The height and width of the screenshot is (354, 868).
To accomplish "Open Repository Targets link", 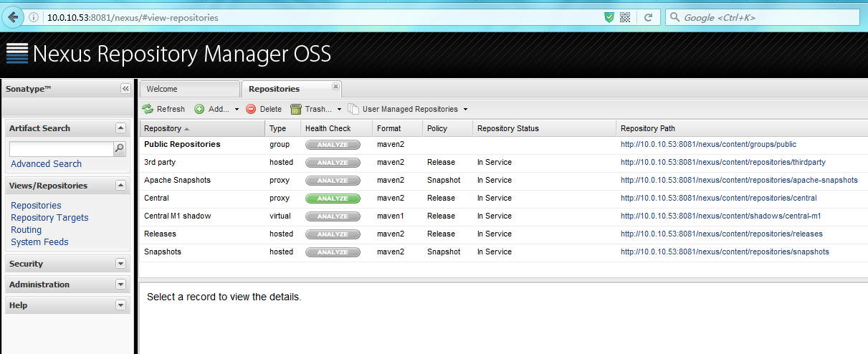I will [49, 218].
